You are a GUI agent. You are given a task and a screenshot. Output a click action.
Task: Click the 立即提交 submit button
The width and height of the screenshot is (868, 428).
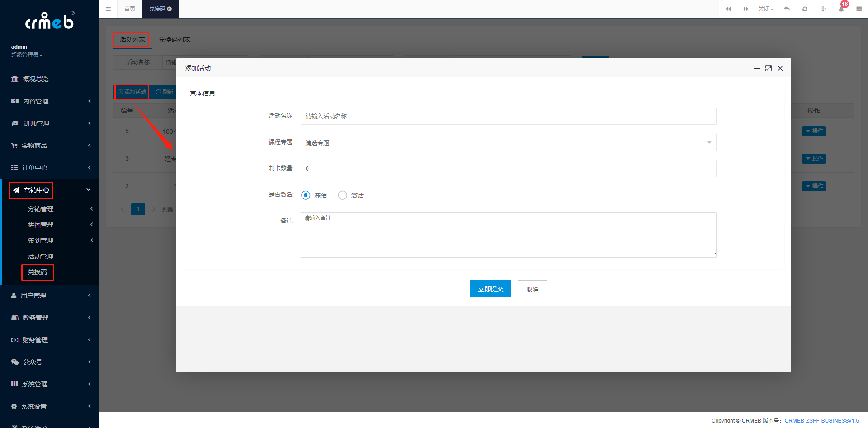click(490, 289)
